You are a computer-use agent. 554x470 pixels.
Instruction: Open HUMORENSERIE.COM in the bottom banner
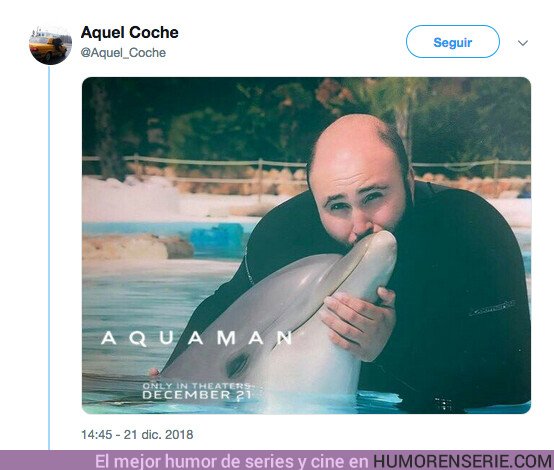coord(462,461)
